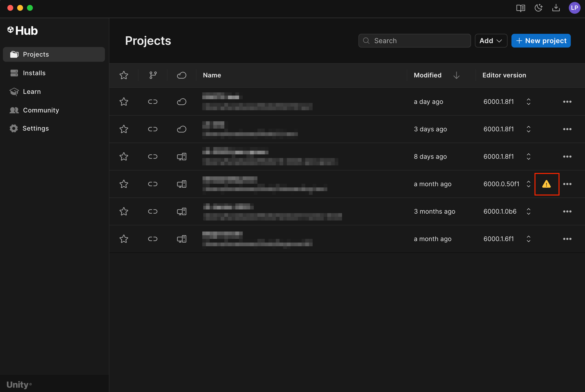Viewport: 585px width, 392px height.
Task: Open the LP account avatar
Action: (574, 8)
